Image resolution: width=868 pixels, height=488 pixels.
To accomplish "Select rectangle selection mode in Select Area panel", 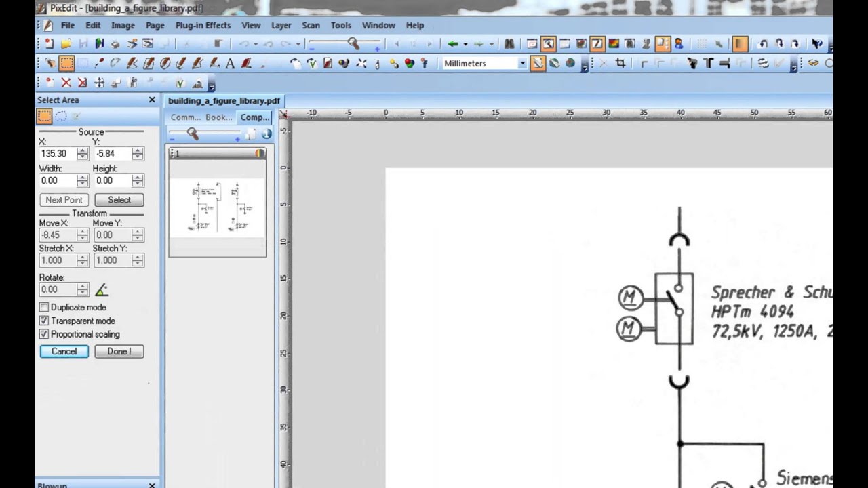I will pos(44,117).
